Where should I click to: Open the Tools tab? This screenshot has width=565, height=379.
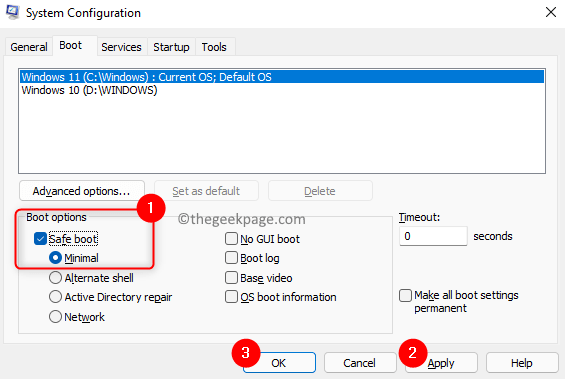pos(214,47)
